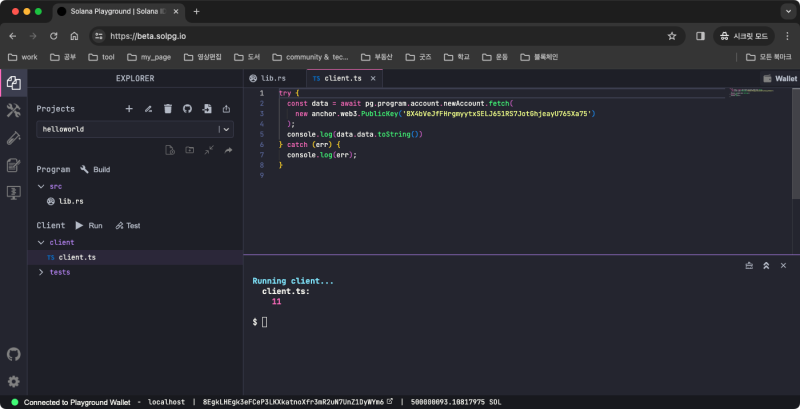Open the work bookmarks folder
Viewport: 800px width, 409px height.
click(x=22, y=57)
